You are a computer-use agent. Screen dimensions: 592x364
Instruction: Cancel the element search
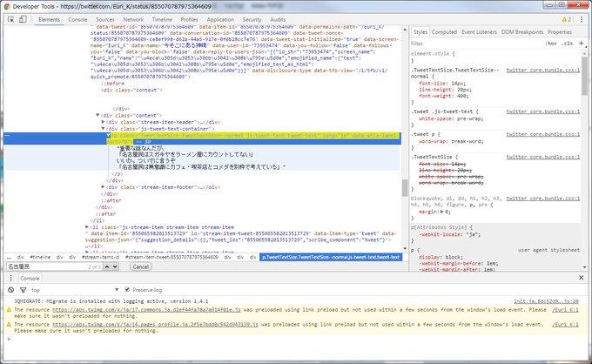pos(141,266)
